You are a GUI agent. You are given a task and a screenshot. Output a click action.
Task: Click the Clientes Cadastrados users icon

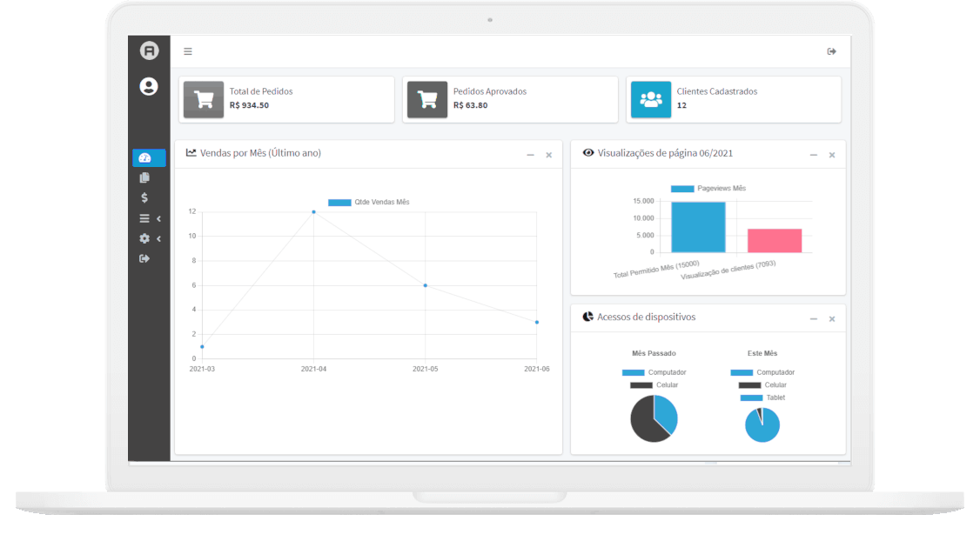coord(651,99)
